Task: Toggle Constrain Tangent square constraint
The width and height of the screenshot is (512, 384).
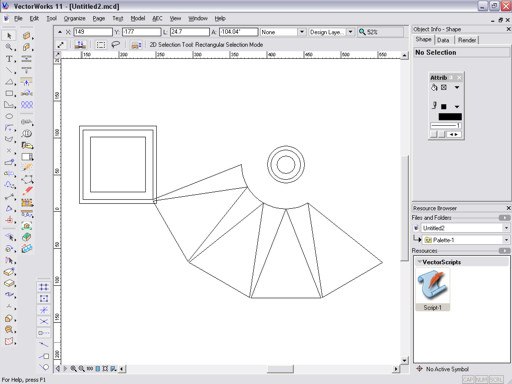Action: click(44, 356)
